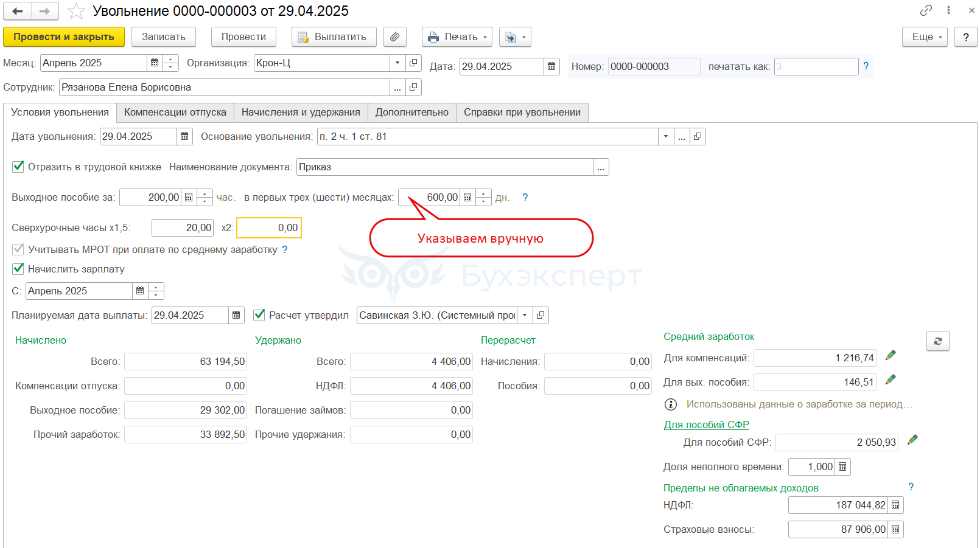Open calendar for Дата увольнения field
The width and height of the screenshot is (980, 548).
pos(184,136)
